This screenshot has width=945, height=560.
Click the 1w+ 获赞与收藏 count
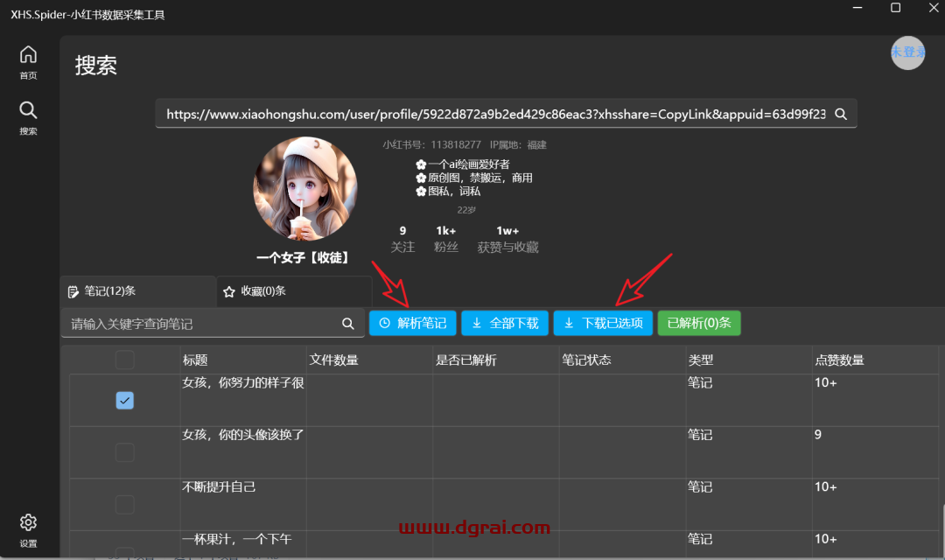pyautogui.click(x=507, y=239)
